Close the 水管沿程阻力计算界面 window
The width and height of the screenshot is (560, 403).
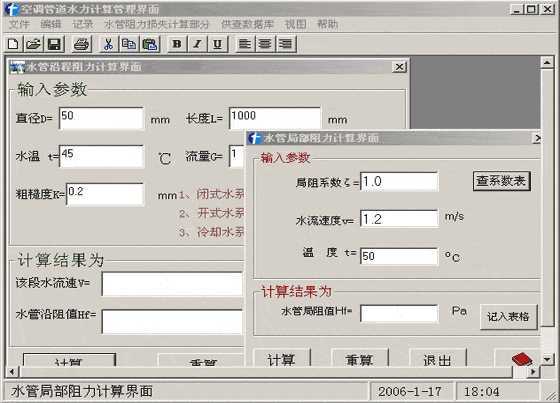coord(399,67)
